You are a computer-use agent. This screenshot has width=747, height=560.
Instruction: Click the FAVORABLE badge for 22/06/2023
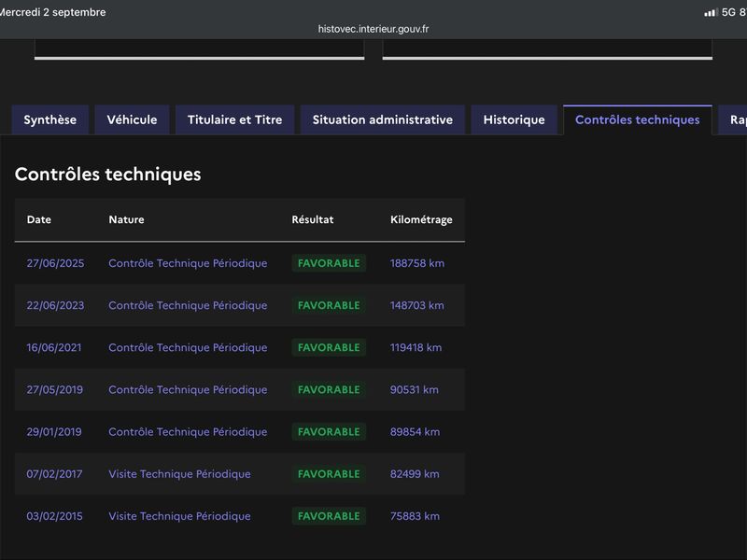[x=329, y=305]
